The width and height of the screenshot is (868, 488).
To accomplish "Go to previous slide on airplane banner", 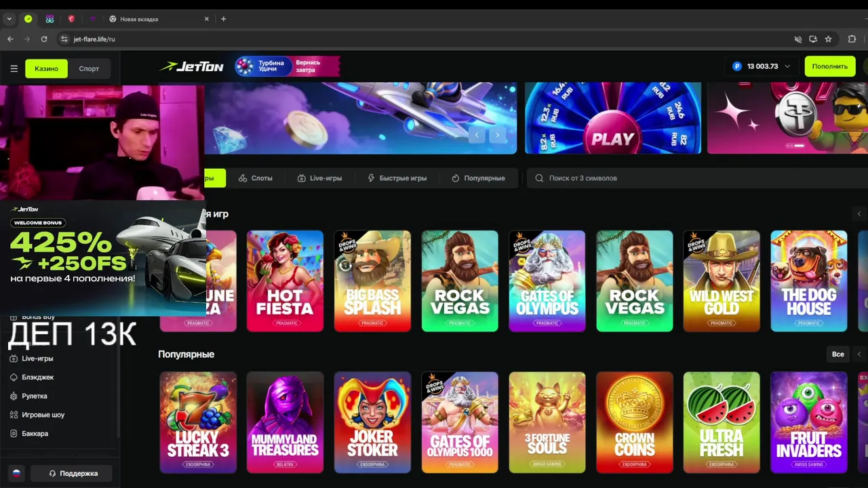I will 477,135.
